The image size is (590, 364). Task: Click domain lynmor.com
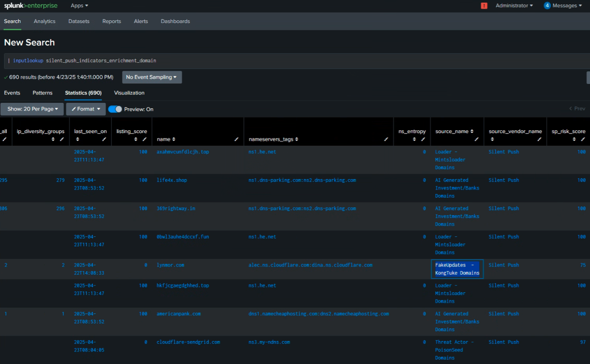pyautogui.click(x=171, y=265)
